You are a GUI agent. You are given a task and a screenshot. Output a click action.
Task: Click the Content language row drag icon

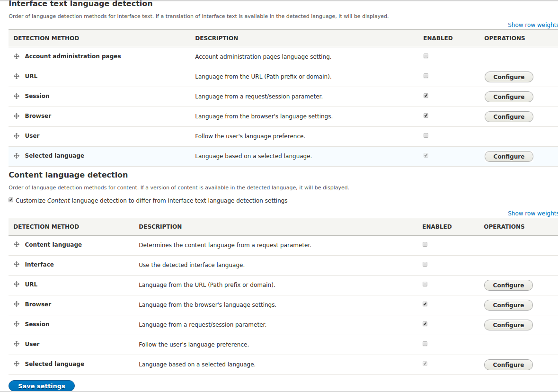(17, 244)
